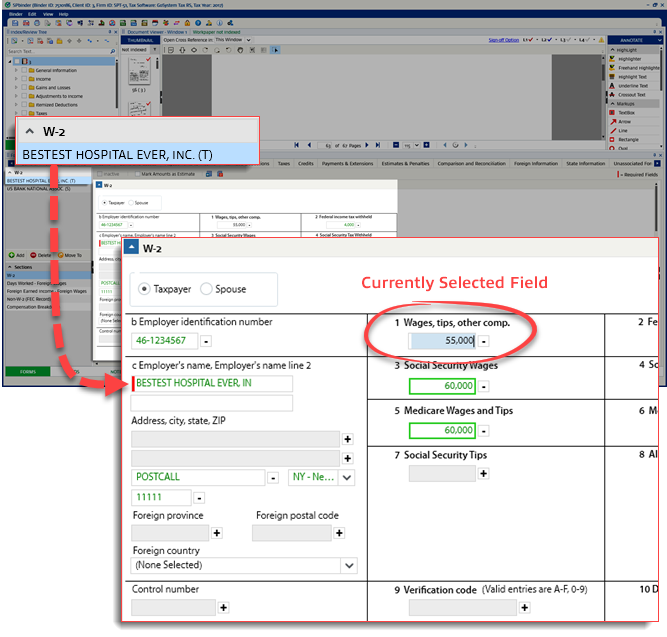Select the TextBox markup tool
Image resolution: width=667 pixels, height=637 pixels.
[626, 113]
